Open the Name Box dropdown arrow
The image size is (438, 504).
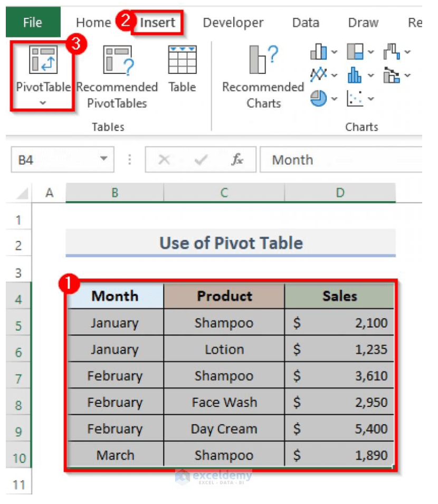coord(104,158)
